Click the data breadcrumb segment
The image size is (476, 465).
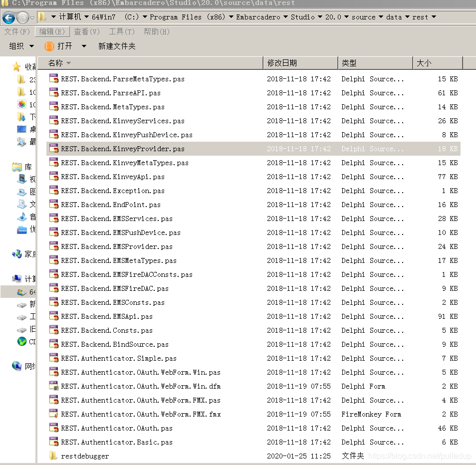pos(394,17)
